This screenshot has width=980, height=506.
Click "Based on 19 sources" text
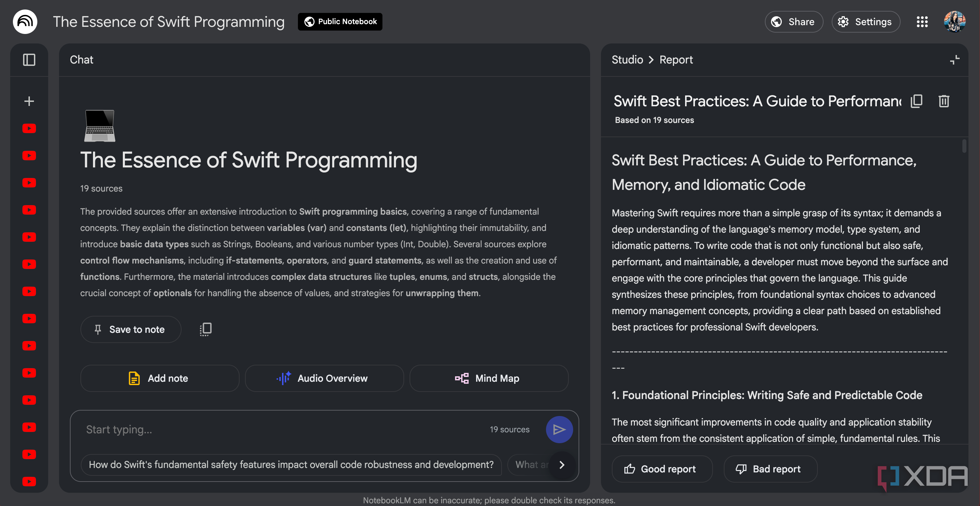tap(654, 120)
